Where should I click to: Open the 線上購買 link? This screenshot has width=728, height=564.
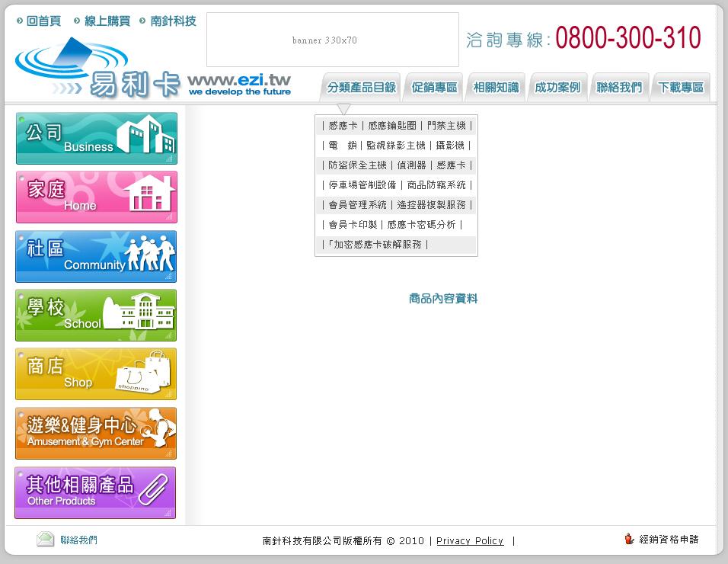coord(107,21)
